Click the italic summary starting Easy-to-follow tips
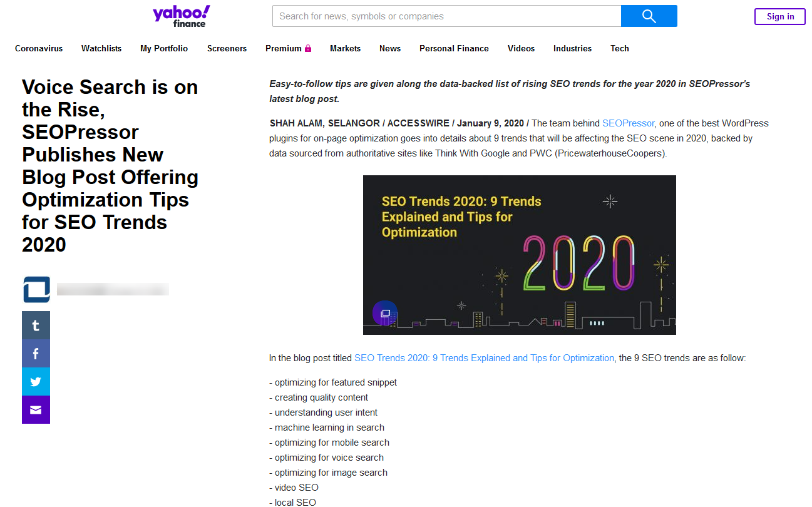The image size is (812, 507). (510, 91)
